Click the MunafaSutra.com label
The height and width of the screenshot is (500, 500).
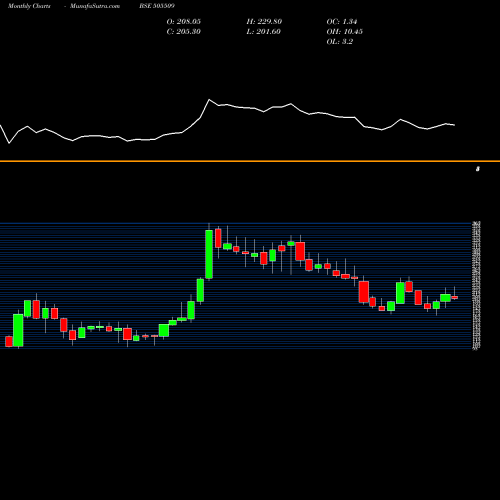tap(95, 6)
